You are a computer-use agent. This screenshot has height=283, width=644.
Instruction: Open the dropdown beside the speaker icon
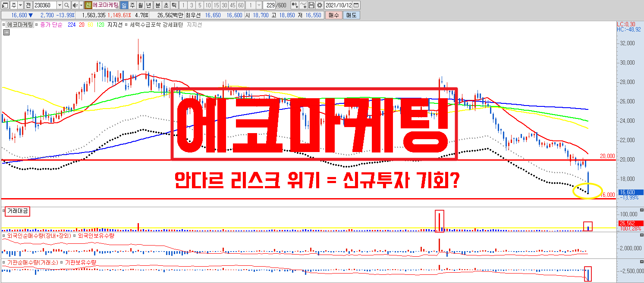click(x=82, y=5)
